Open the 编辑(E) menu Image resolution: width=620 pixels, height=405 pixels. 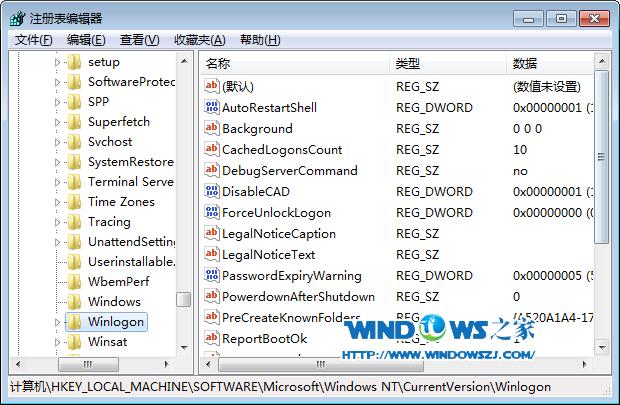tap(86, 40)
